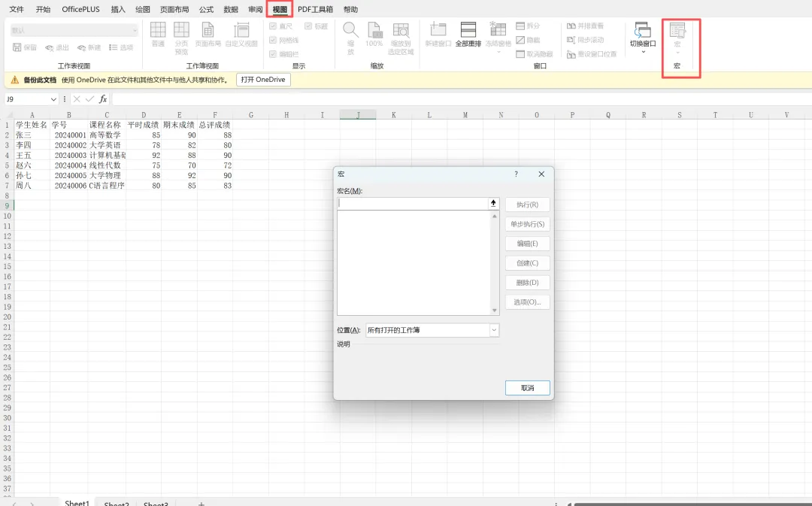Click the 删除(D) delete button
This screenshot has width=812, height=506.
(x=527, y=282)
